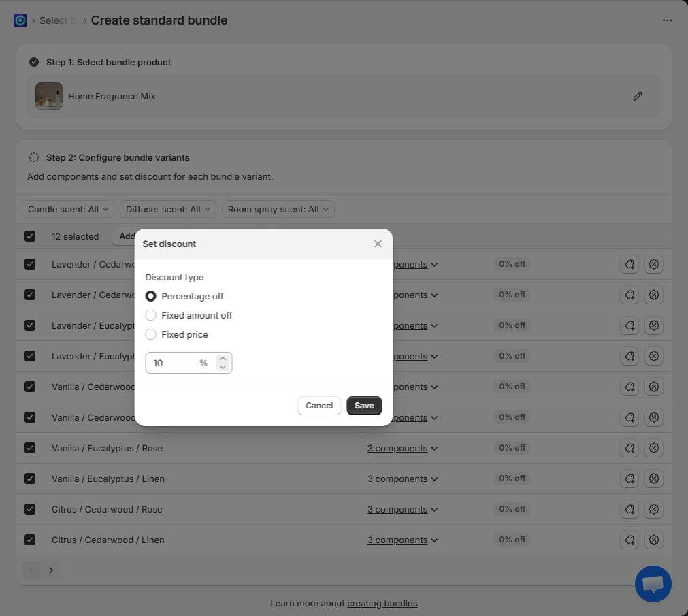This screenshot has width=688, height=616.
Task: Close the Set discount dialog
Action: click(378, 244)
